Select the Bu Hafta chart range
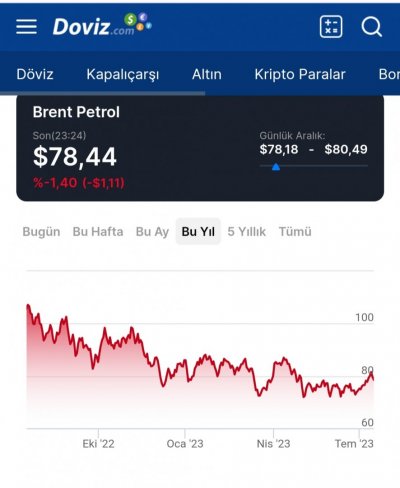The image size is (400, 488). click(x=98, y=232)
